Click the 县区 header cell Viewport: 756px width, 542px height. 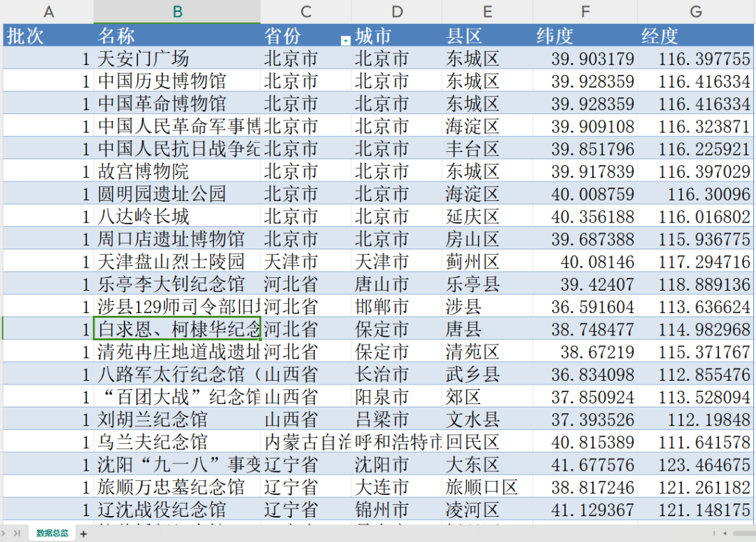[x=487, y=36]
